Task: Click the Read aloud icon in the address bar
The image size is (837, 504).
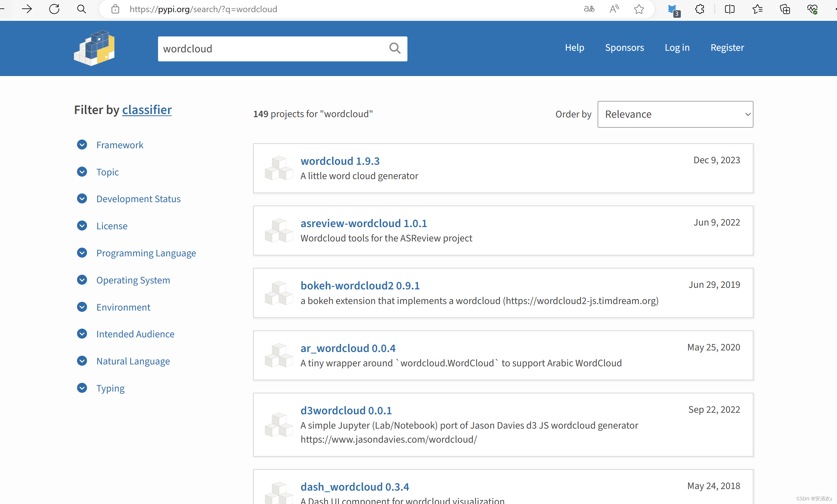Action: [614, 9]
